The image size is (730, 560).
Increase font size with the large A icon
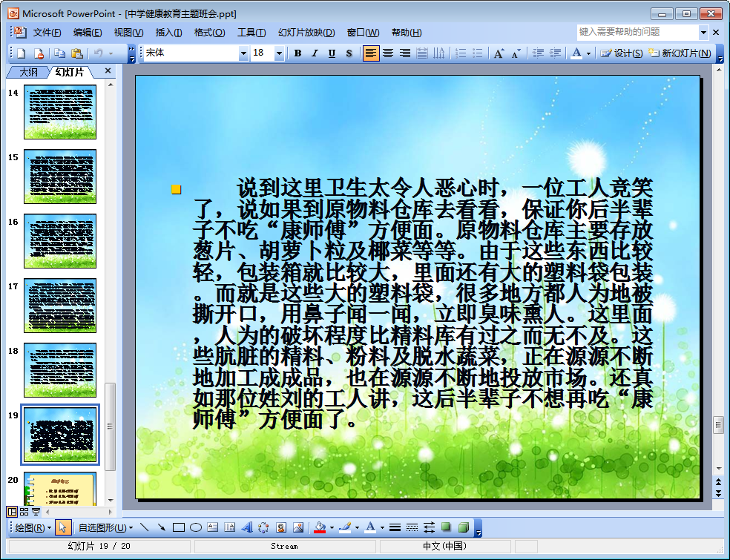click(498, 53)
